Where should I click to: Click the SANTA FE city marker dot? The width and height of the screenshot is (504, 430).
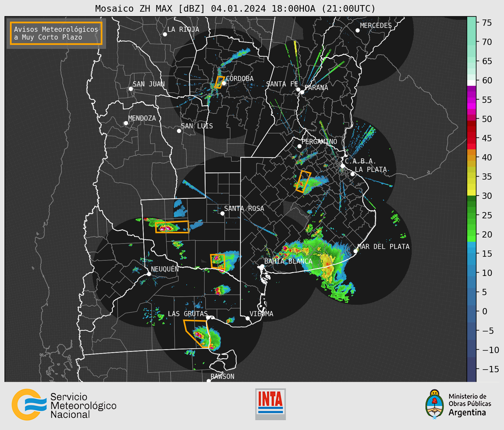298,89
